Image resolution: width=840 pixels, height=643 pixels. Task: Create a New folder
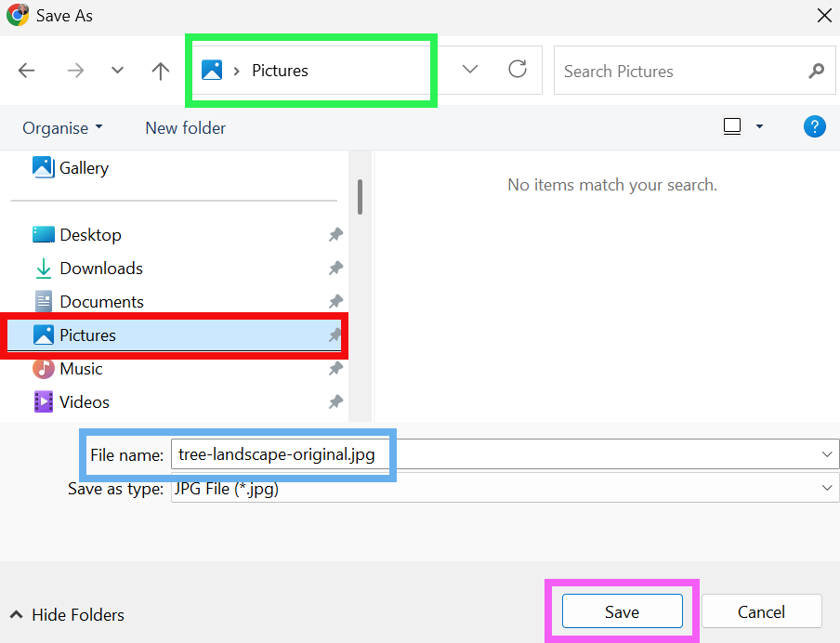[185, 128]
